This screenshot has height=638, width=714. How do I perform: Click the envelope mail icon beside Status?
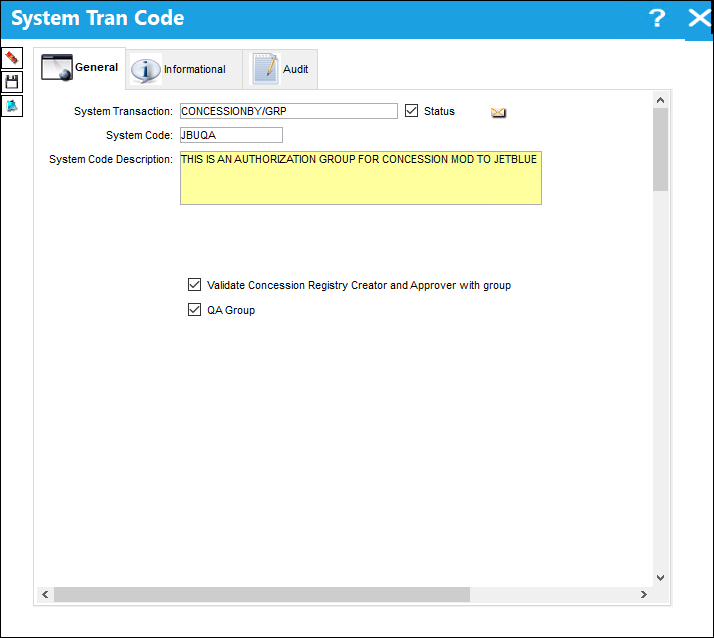pyautogui.click(x=498, y=112)
